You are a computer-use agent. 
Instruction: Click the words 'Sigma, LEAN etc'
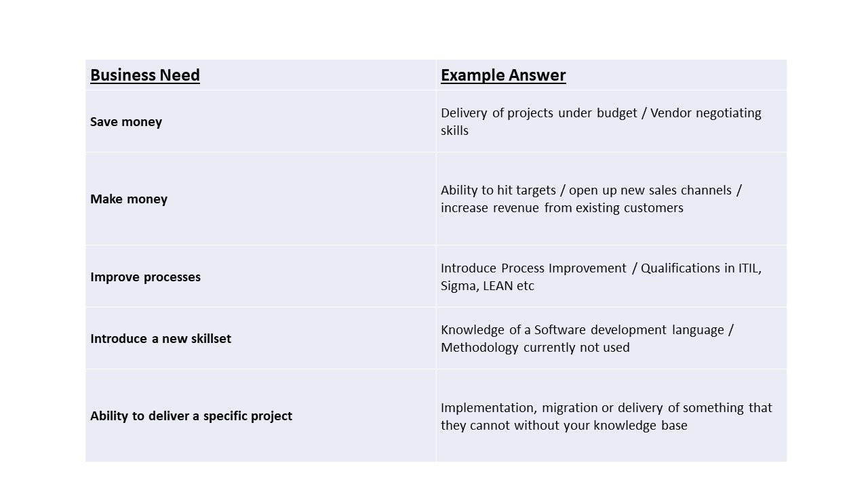point(488,286)
